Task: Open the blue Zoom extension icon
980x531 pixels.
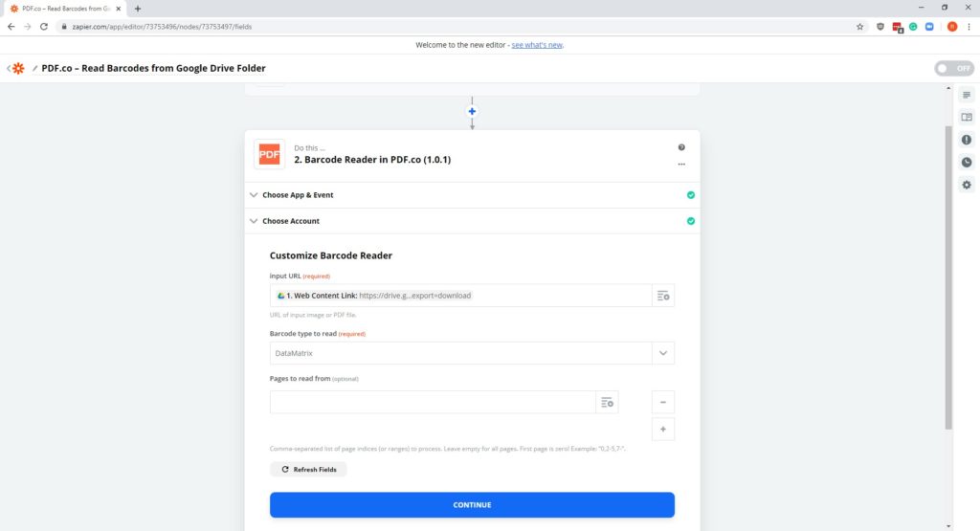Action: (929, 27)
